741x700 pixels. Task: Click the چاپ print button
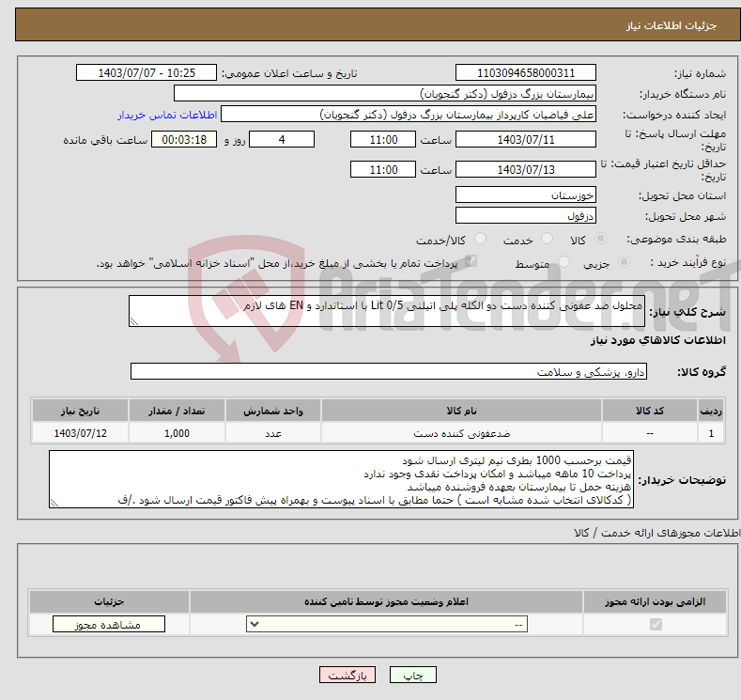click(413, 675)
